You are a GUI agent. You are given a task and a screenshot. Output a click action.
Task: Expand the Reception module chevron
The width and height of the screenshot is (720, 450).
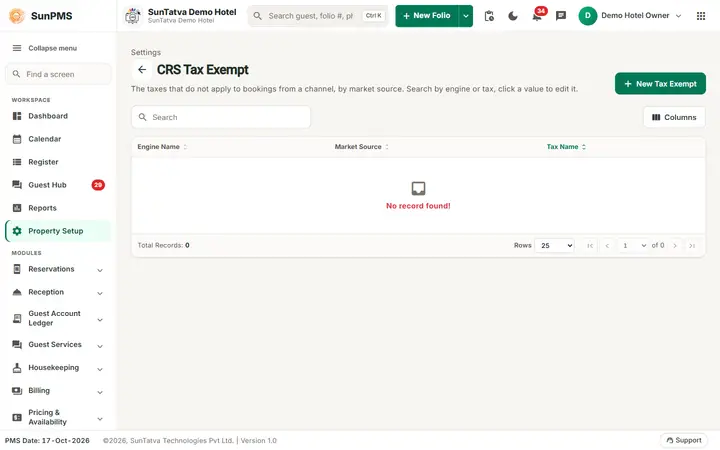(100, 293)
